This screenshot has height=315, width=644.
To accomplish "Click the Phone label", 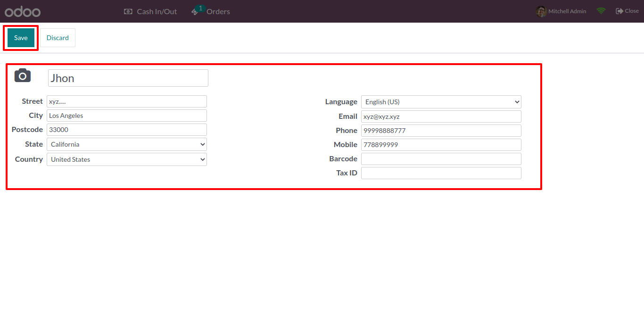I will click(347, 131).
